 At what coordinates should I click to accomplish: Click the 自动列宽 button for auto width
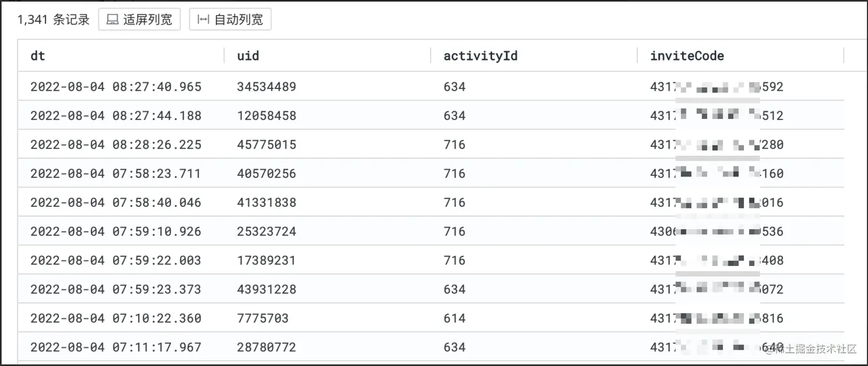[230, 19]
